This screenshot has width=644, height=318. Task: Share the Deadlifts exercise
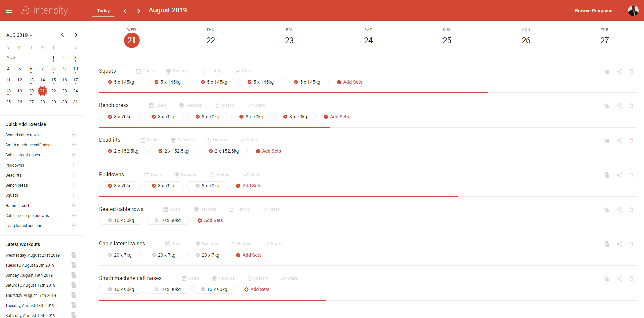[x=619, y=140]
